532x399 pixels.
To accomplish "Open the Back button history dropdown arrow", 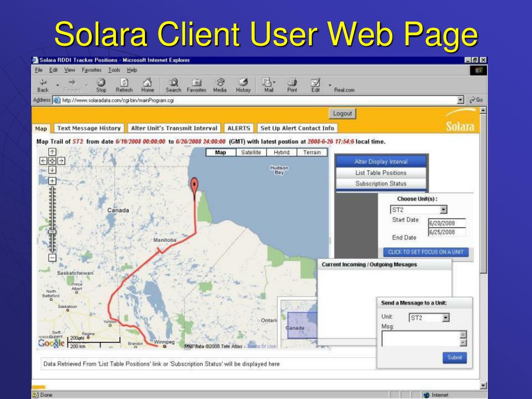I will click(57, 85).
